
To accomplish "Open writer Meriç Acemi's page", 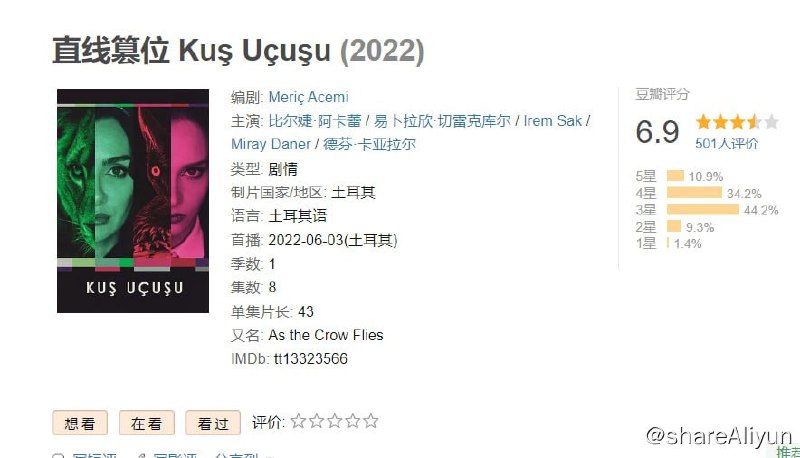I will click(309, 97).
